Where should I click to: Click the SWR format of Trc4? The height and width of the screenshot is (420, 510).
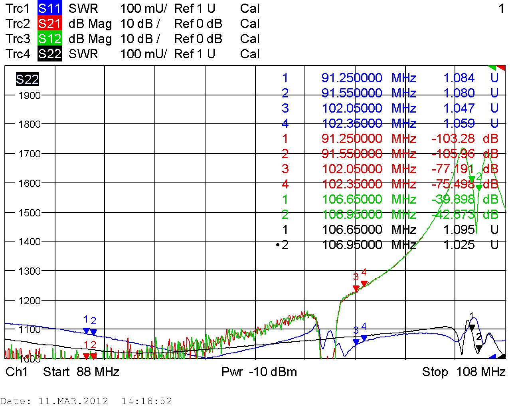click(83, 54)
